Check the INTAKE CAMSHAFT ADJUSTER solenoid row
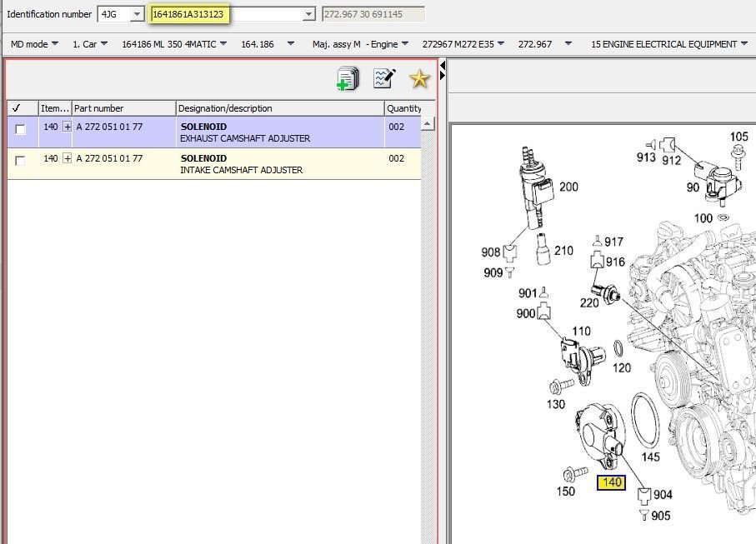Image resolution: width=756 pixels, height=544 pixels. coord(21,159)
